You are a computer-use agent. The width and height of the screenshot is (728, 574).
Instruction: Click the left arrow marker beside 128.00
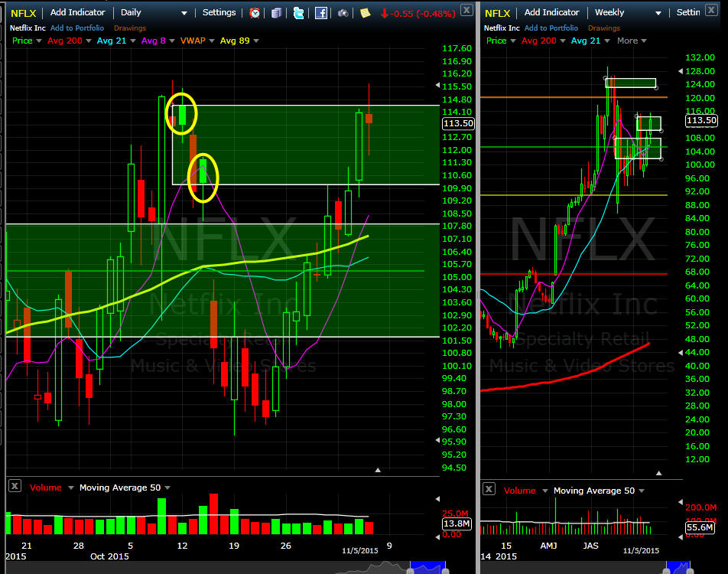click(x=681, y=71)
